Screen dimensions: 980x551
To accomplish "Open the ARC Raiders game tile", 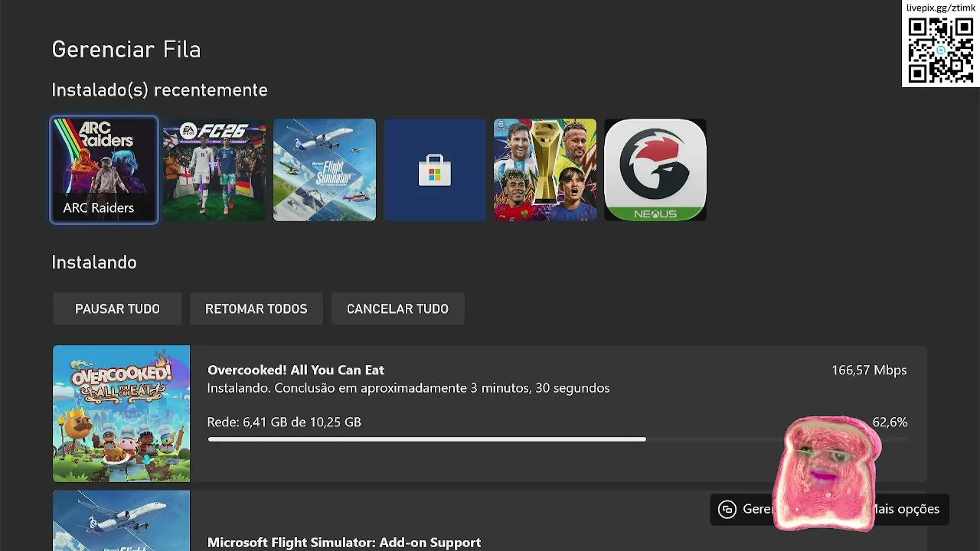I will pos(104,170).
